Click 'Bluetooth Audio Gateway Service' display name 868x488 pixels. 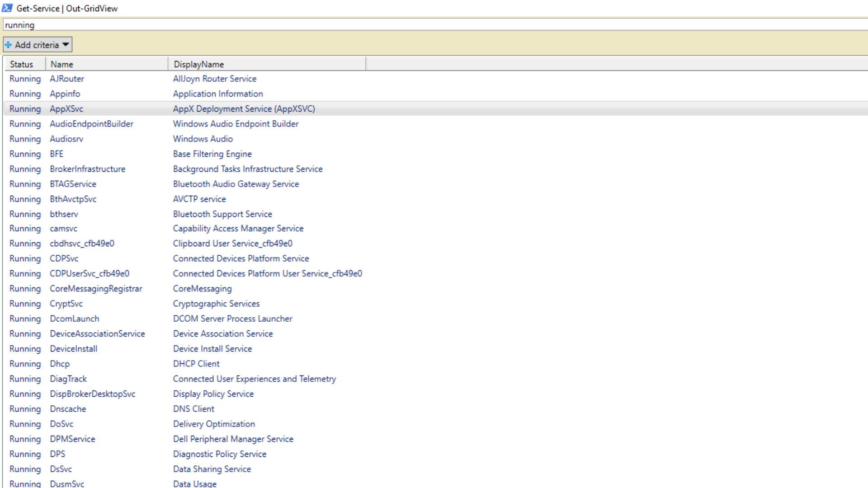pos(236,184)
